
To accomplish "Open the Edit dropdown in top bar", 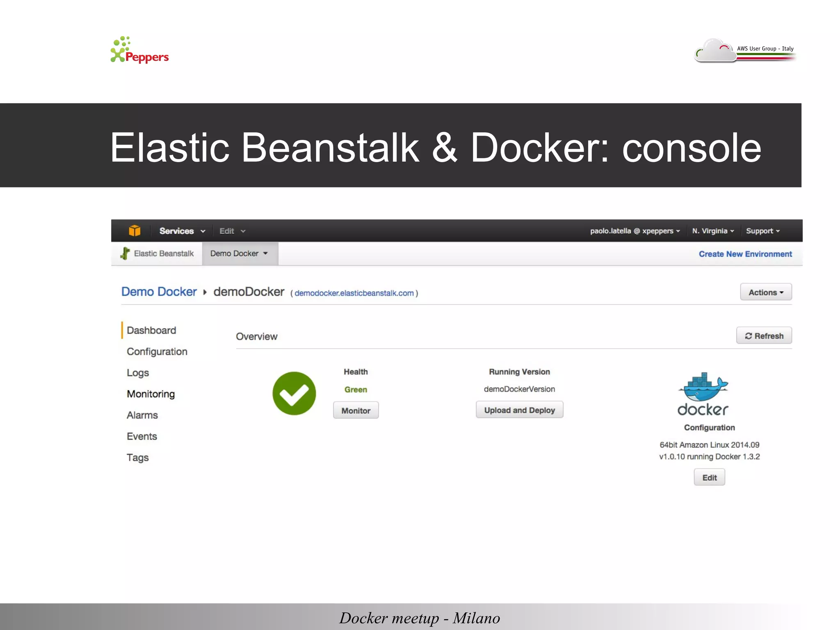I will (x=232, y=231).
